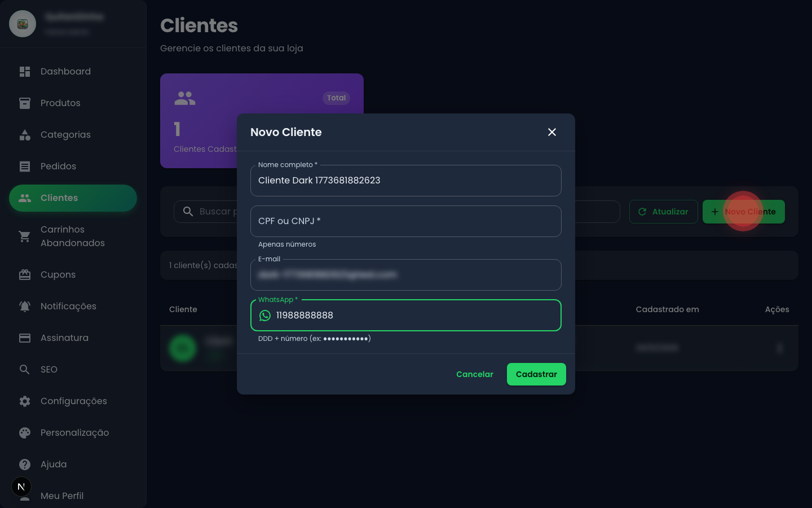Click the CPF ou CNPJ input field
The image size is (812, 508).
(406, 221)
